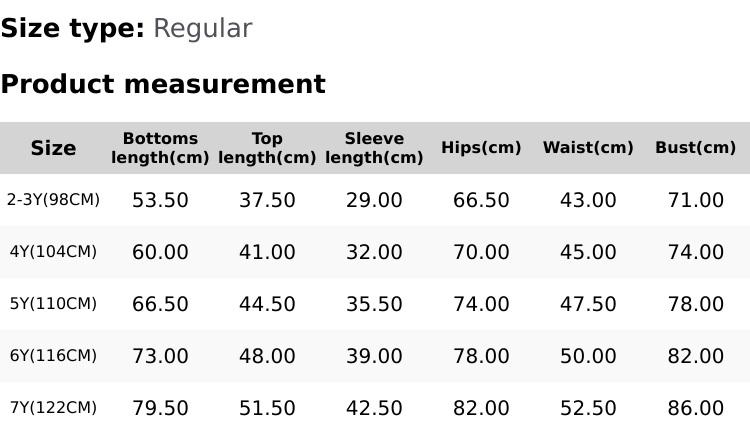Screen dimensions: 750x434
Task: Click the Bottoms length(cm) column header
Action: click(160, 148)
